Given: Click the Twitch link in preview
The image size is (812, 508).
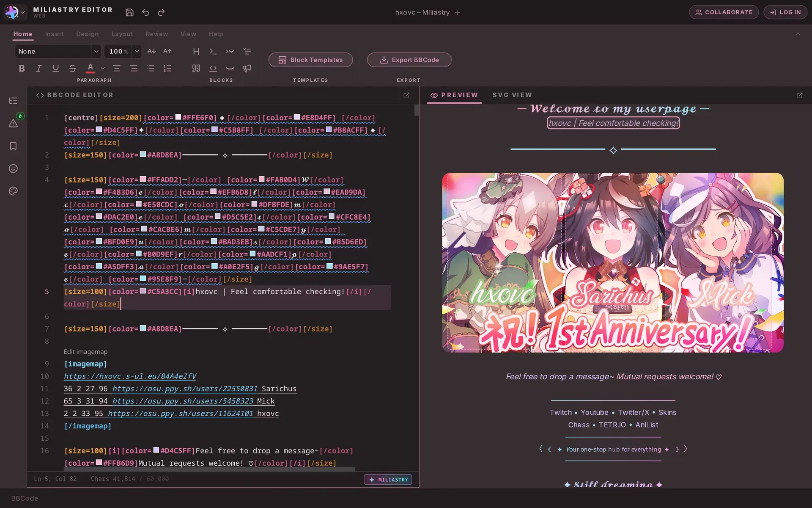Looking at the screenshot, I should pos(561,412).
